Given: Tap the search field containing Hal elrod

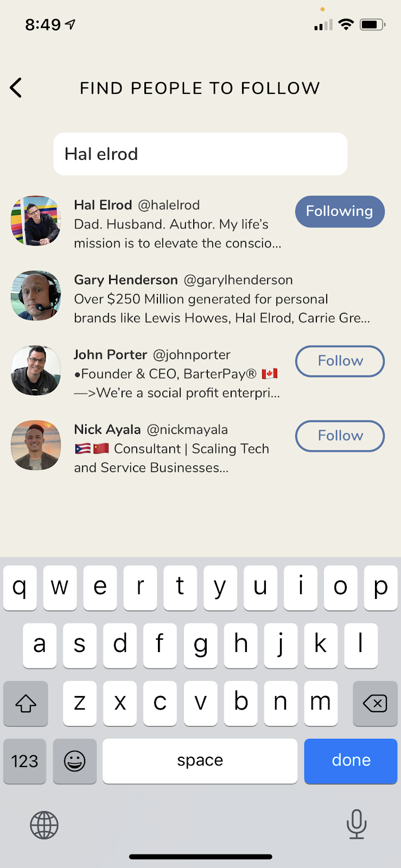Looking at the screenshot, I should pos(200,154).
